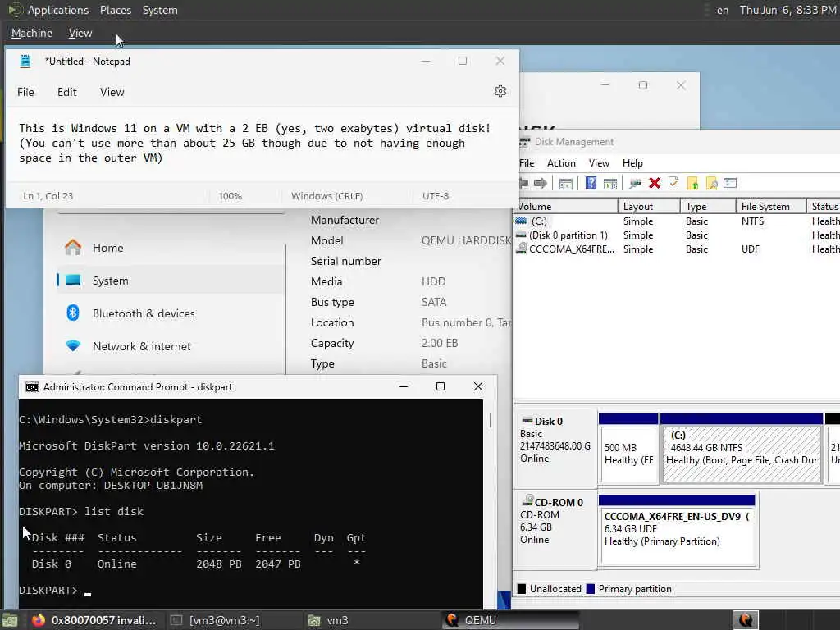The height and width of the screenshot is (630, 840).
Task: Open the Disk Management View menu
Action: 599,163
